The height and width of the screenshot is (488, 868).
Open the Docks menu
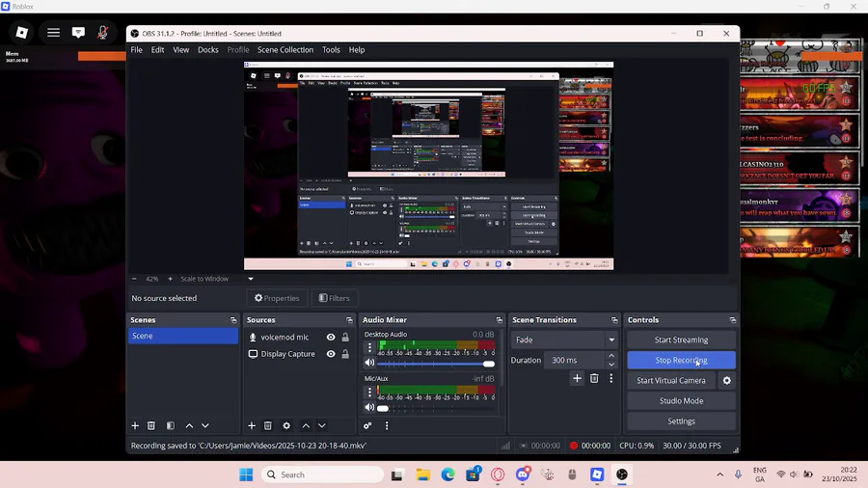208,50
